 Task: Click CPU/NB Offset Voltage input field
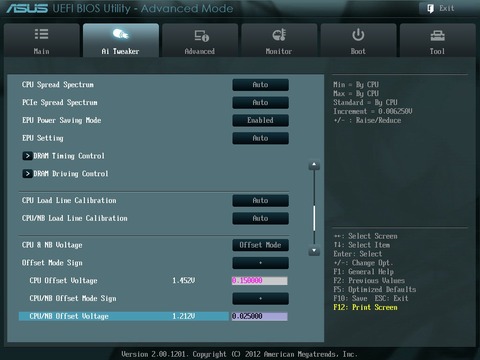tap(259, 316)
